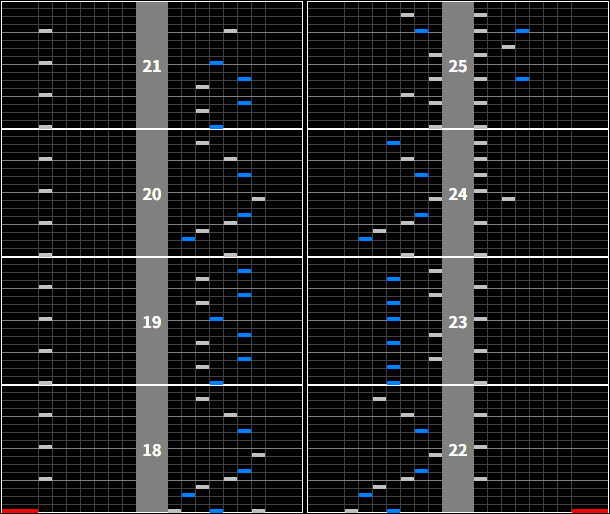This screenshot has height=514, width=610.
Task: Select the topmost blue note in measure 19
Action: coord(244,271)
